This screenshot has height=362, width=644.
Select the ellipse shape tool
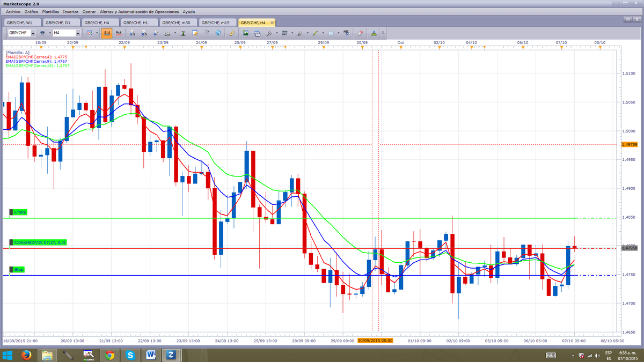(x=331, y=33)
